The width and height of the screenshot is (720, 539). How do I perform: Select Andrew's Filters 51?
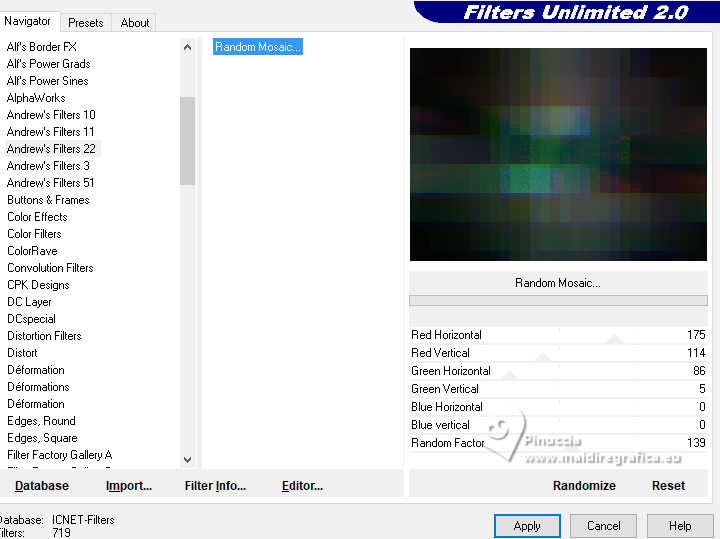click(51, 183)
